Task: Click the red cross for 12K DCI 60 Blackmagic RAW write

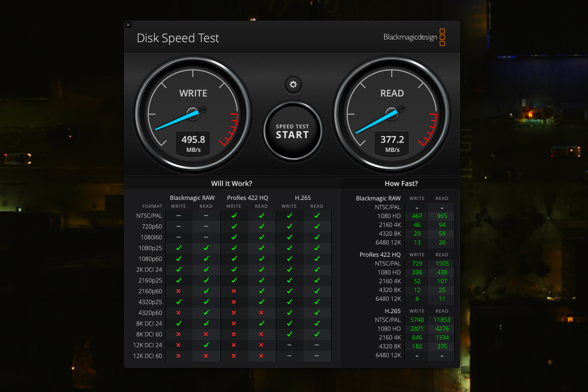Action: pos(178,356)
